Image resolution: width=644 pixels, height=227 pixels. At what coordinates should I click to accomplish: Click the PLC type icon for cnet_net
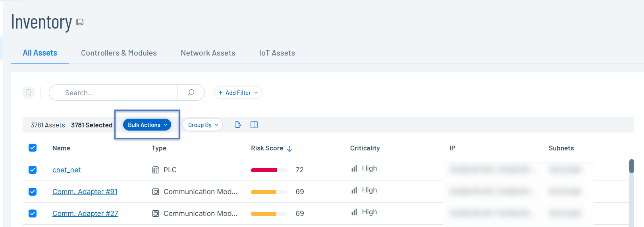pyautogui.click(x=156, y=170)
